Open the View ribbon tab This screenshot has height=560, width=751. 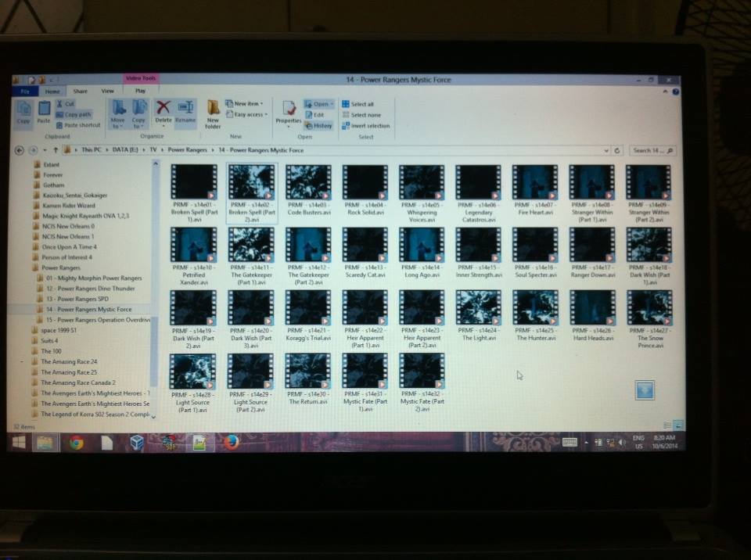(107, 92)
